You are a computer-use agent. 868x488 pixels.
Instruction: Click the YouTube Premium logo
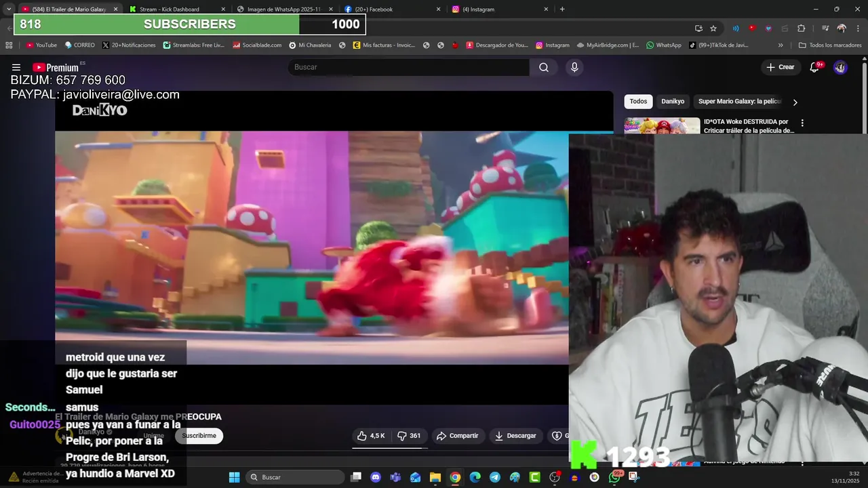pyautogui.click(x=56, y=67)
